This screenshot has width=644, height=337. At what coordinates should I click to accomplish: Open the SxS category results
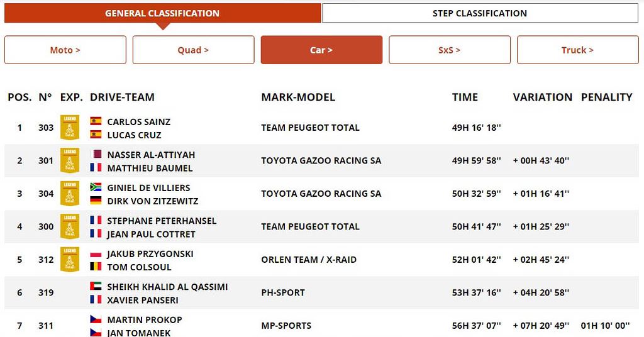click(x=449, y=50)
